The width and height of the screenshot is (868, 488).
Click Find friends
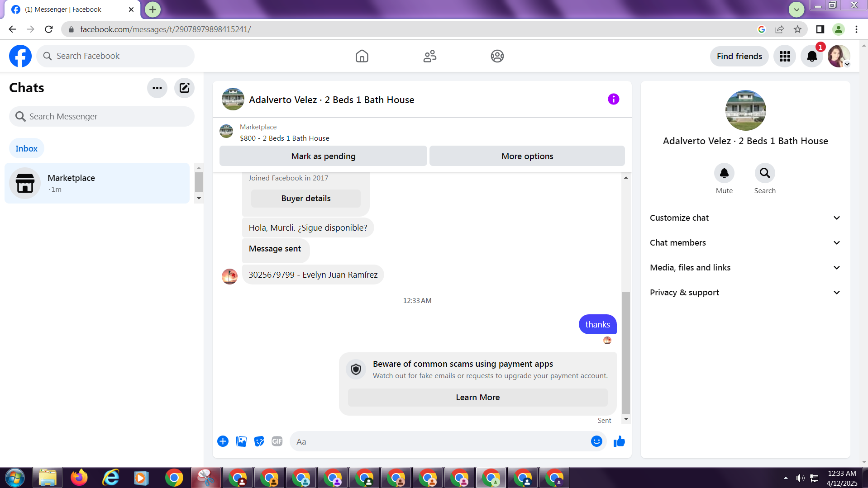pos(739,56)
